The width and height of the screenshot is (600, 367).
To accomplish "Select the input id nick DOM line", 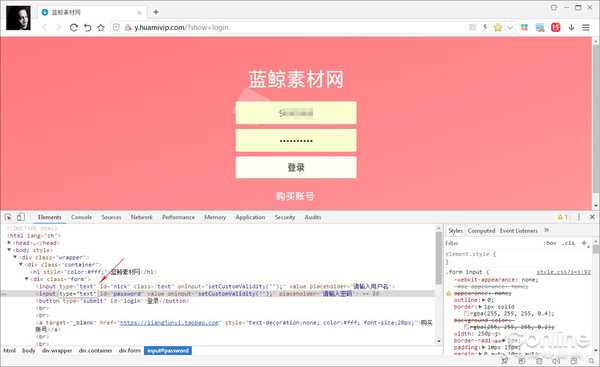I will tap(216, 286).
